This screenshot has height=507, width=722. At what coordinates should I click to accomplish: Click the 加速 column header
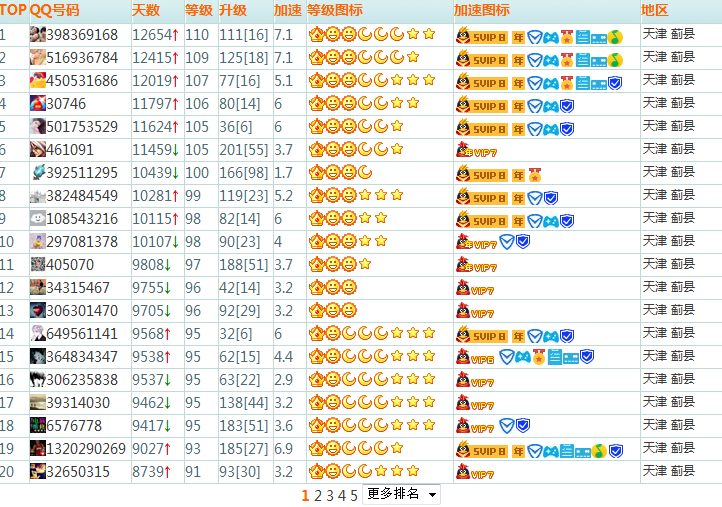(x=288, y=10)
